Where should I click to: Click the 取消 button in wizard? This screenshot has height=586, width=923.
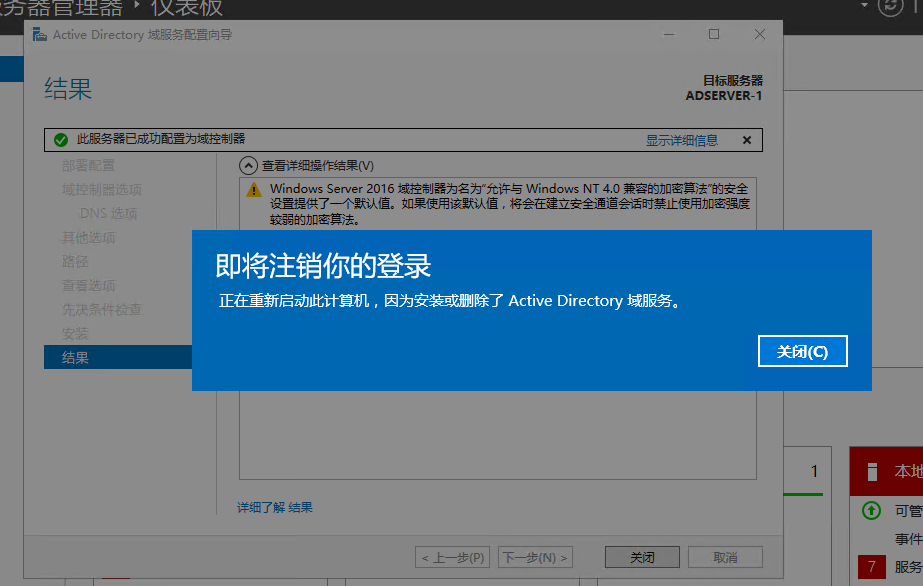point(725,557)
